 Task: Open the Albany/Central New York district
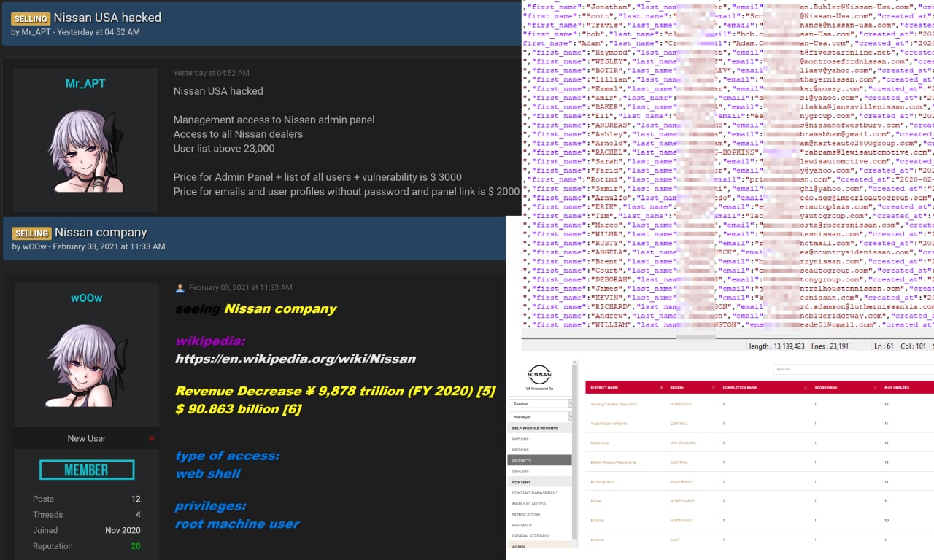pos(613,404)
